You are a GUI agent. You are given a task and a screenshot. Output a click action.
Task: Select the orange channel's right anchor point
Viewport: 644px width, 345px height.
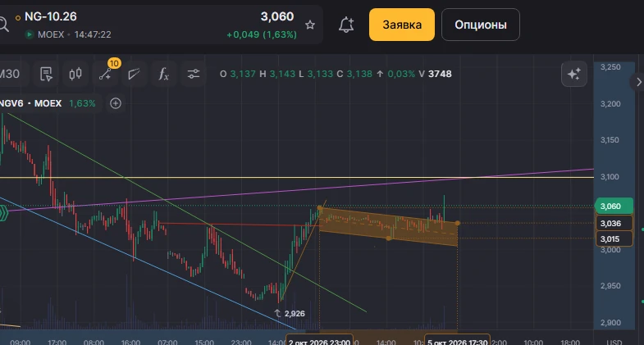tap(458, 223)
